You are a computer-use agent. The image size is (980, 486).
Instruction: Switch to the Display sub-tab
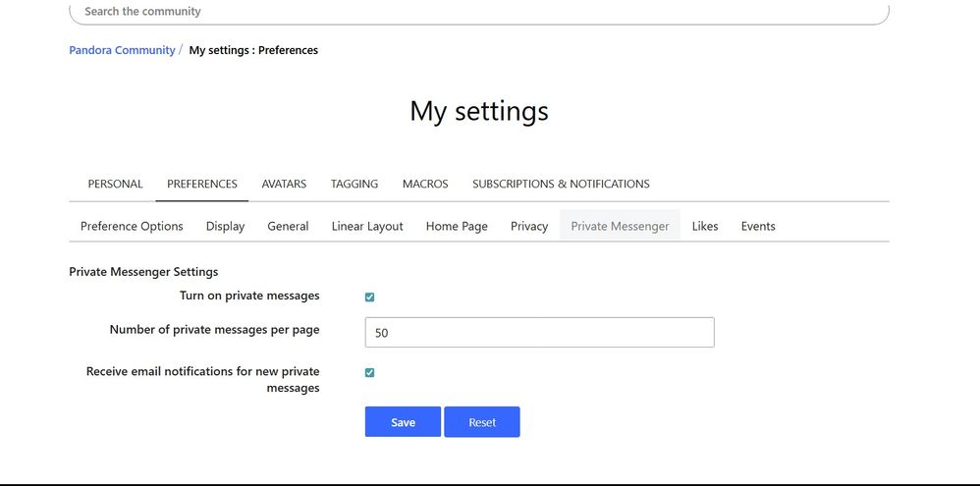(x=225, y=226)
